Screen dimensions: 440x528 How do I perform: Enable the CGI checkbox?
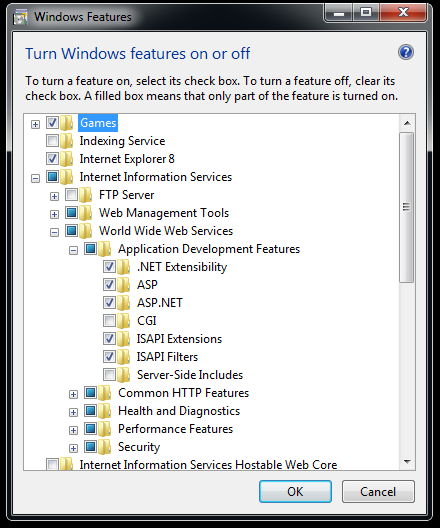coord(109,320)
